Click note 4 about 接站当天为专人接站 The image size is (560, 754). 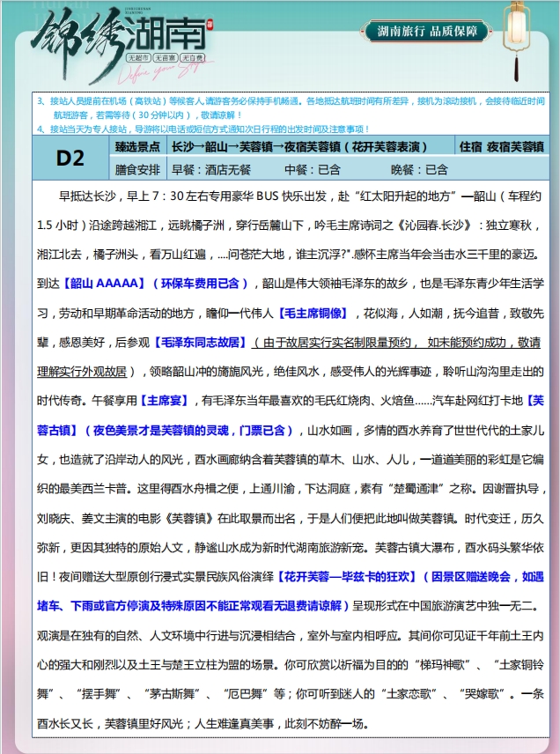(x=203, y=129)
